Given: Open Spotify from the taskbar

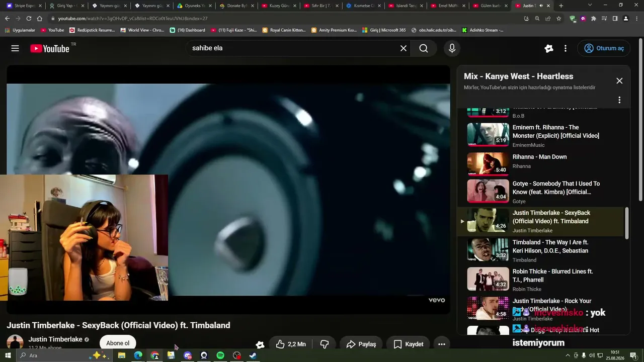Looking at the screenshot, I should point(220,355).
